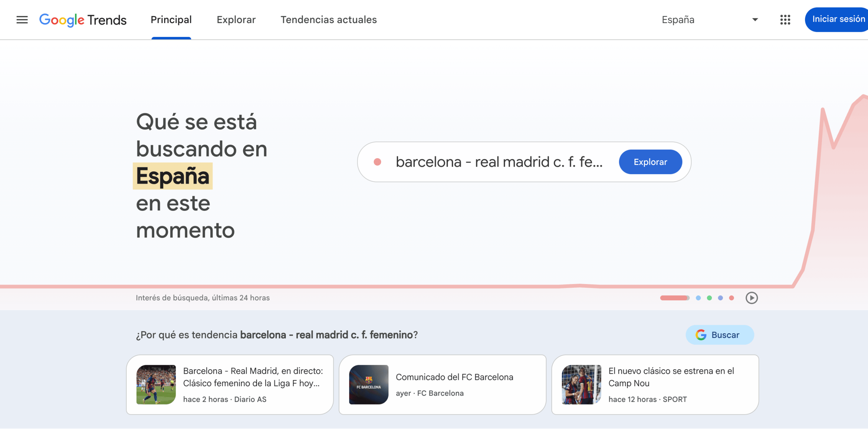The width and height of the screenshot is (868, 429).
Task: Click the highlighted España heading word
Action: [x=173, y=176]
